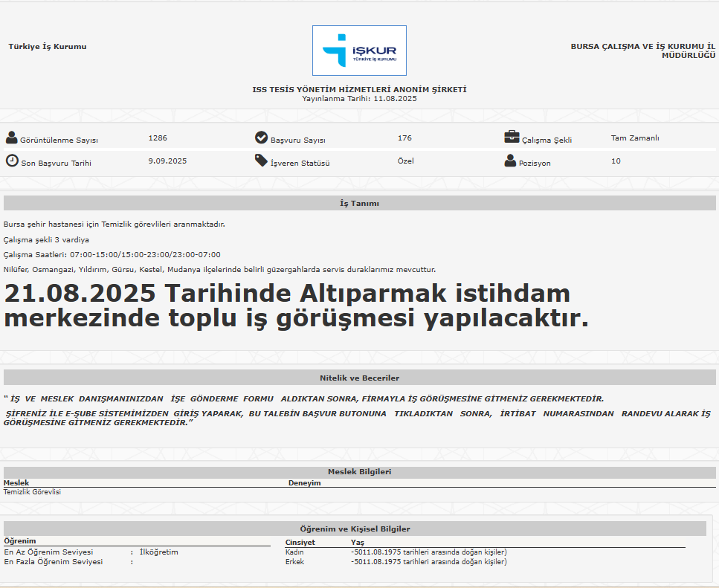The height and width of the screenshot is (588, 719).
Task: Click the tag icon beside İşveren Statüsü
Action: [x=262, y=161]
